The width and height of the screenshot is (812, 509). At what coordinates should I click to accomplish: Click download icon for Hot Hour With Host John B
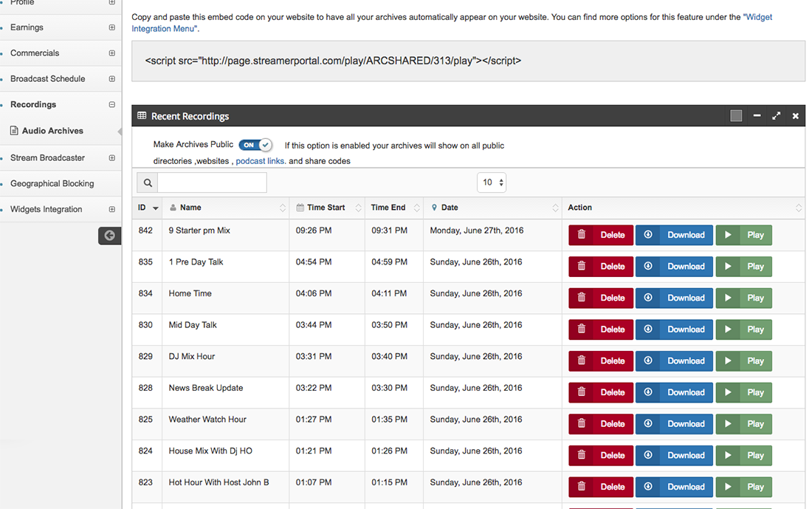click(648, 486)
